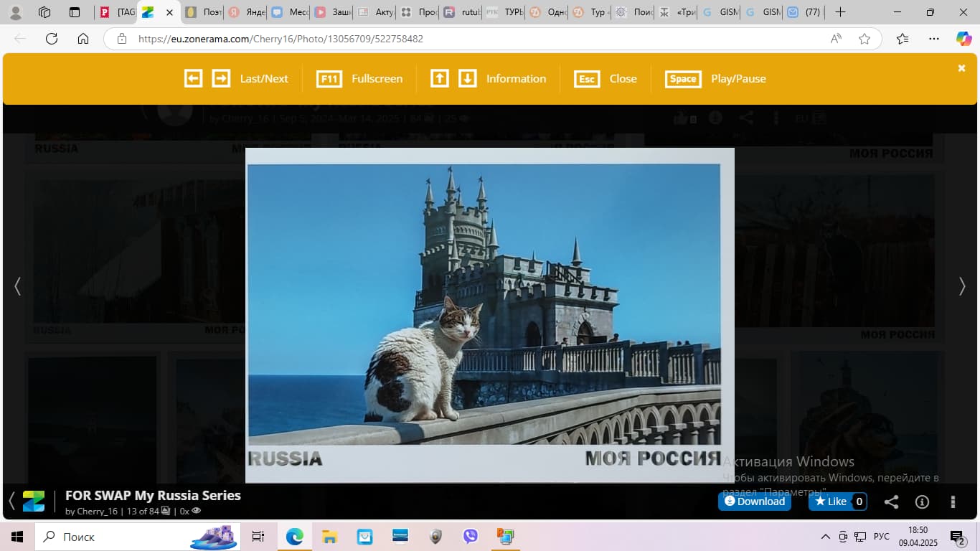
Task: Expand the back chevron beside album title
Action: [x=11, y=500]
